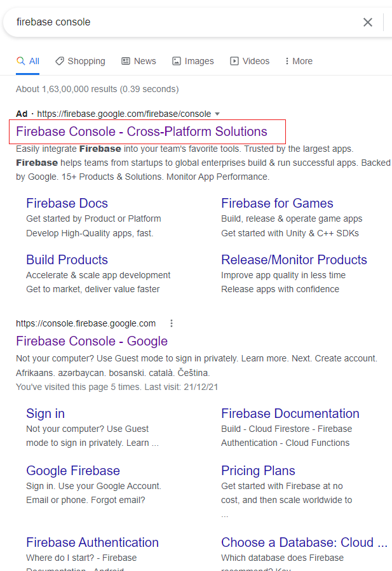Open Firebase Console - Google result
392x571 pixels.
(91, 341)
